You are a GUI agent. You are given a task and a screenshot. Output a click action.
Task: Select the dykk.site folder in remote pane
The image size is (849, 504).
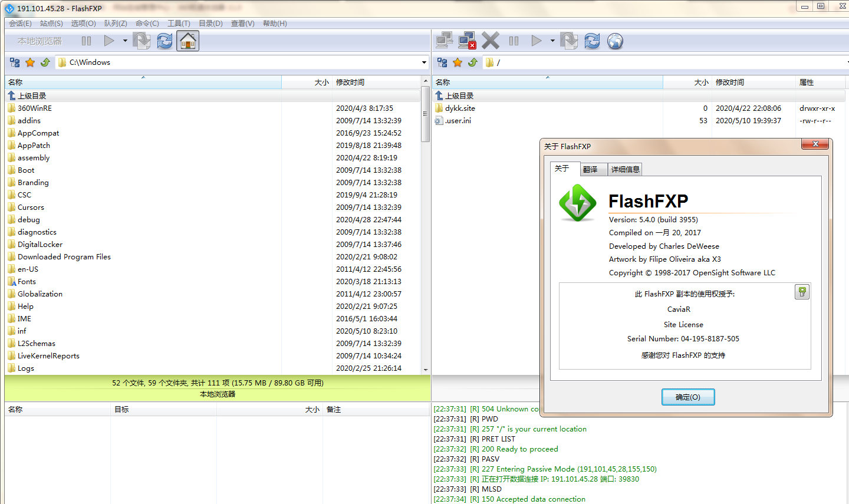click(460, 108)
